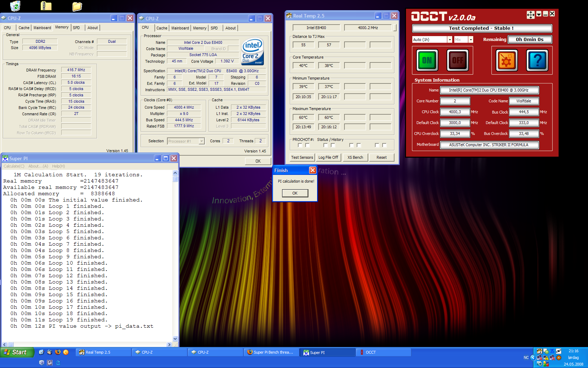Switch to the Cache tab in the left CPU-Z window

tap(24, 28)
